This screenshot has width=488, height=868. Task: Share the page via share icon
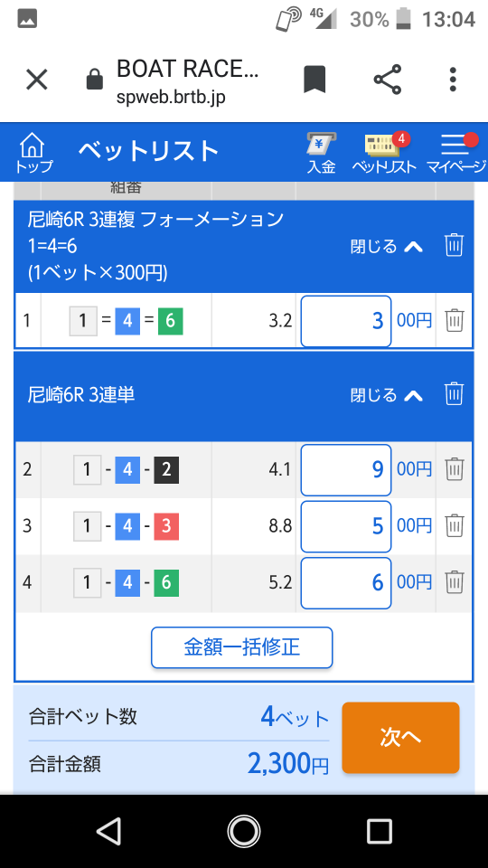[x=388, y=80]
